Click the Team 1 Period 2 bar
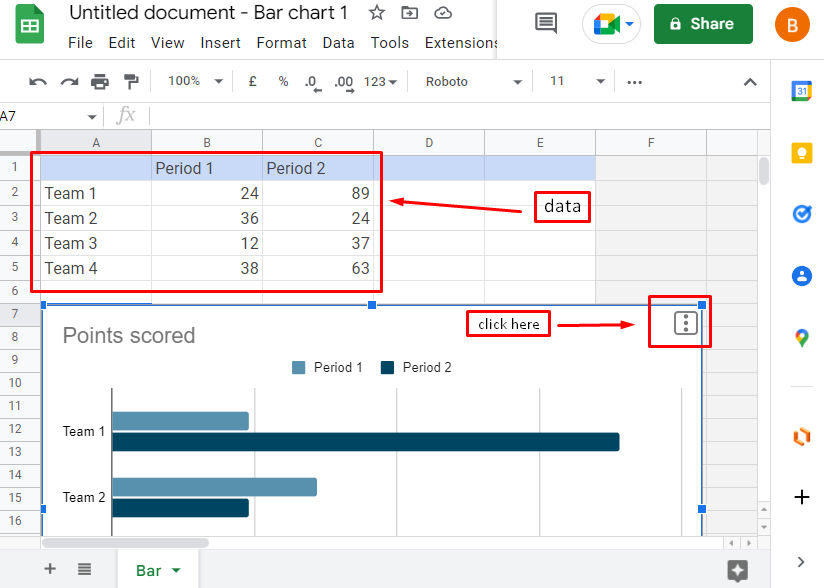 click(x=366, y=442)
